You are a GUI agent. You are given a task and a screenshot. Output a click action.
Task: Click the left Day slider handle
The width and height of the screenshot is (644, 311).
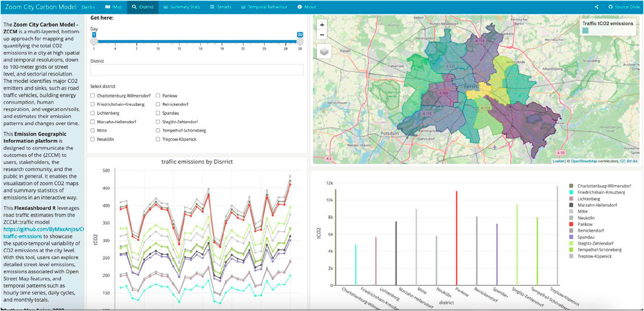pyautogui.click(x=94, y=41)
